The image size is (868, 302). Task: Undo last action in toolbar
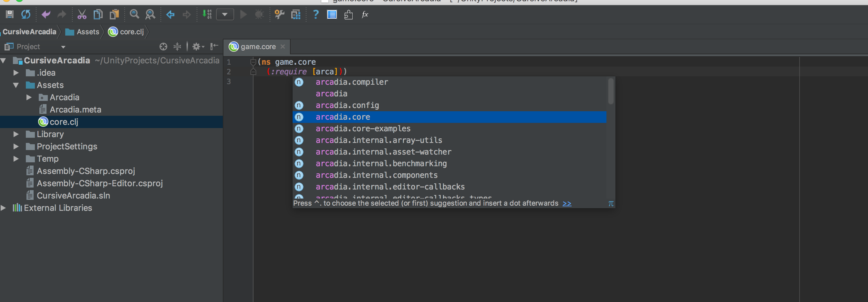[46, 15]
